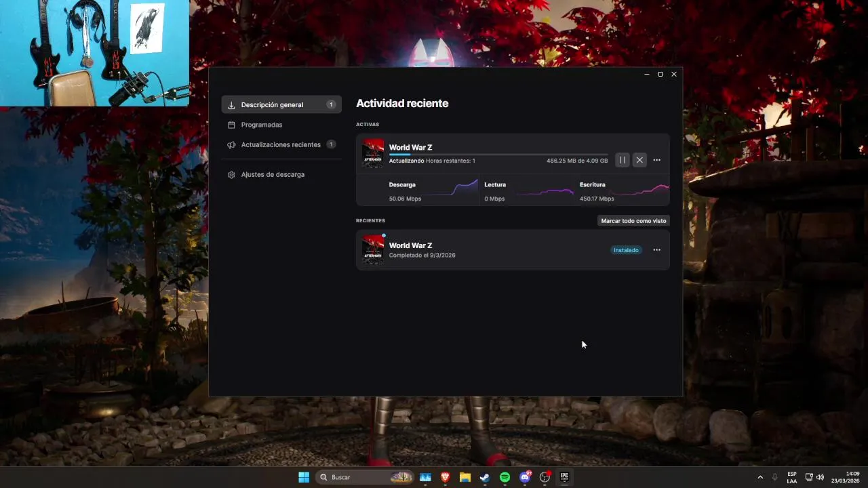Viewport: 868px width, 488px height.
Task: Open File Explorer from taskbar
Action: coord(465,477)
